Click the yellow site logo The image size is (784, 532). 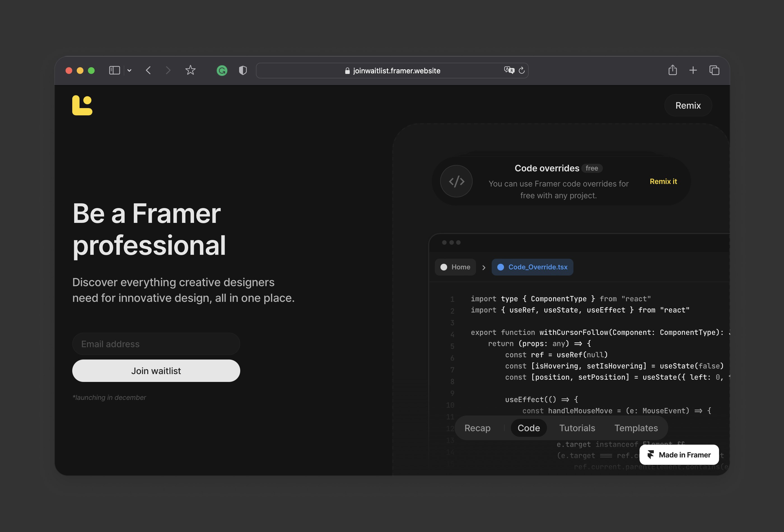[82, 105]
